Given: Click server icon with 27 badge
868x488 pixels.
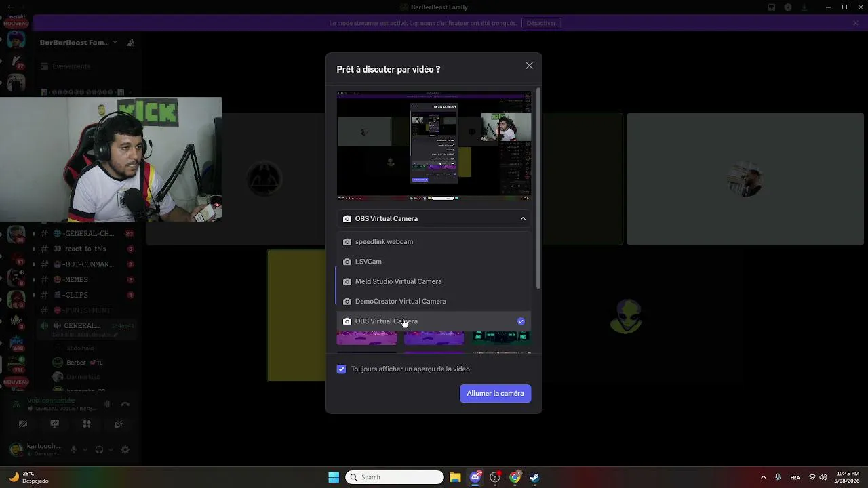Looking at the screenshot, I should [16, 61].
